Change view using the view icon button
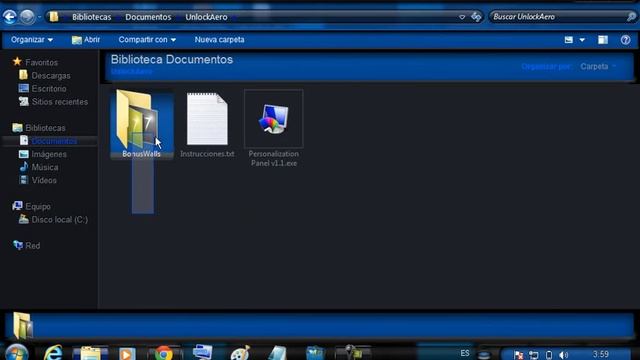The width and height of the screenshot is (640, 360). point(569,40)
